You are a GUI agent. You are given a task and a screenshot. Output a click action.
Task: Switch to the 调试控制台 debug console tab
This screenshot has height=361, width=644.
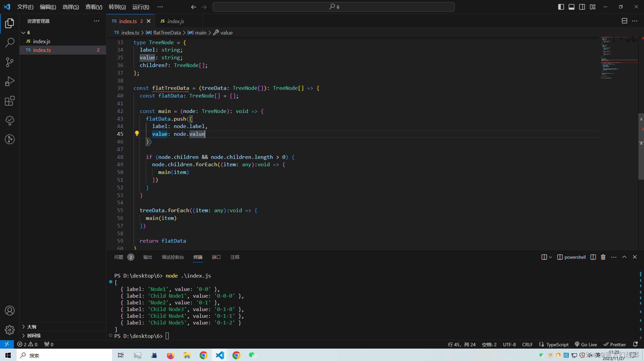[x=173, y=257]
